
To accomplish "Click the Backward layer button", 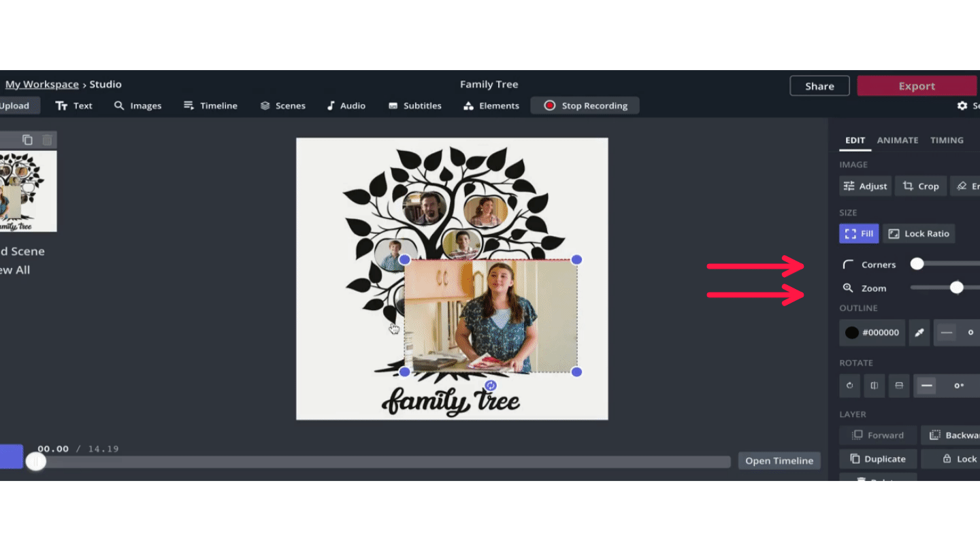I will [x=951, y=435].
